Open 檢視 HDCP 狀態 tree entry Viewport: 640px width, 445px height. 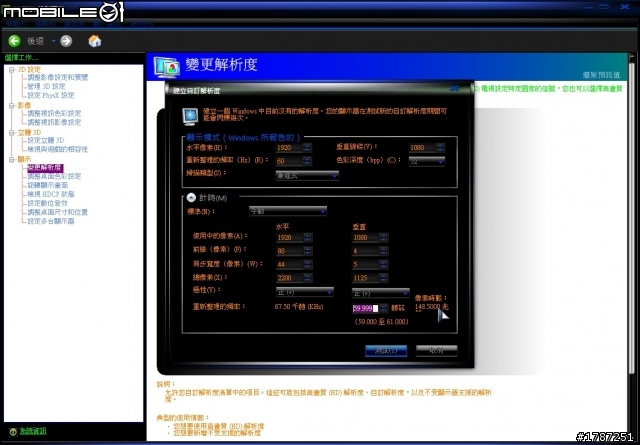click(x=51, y=194)
